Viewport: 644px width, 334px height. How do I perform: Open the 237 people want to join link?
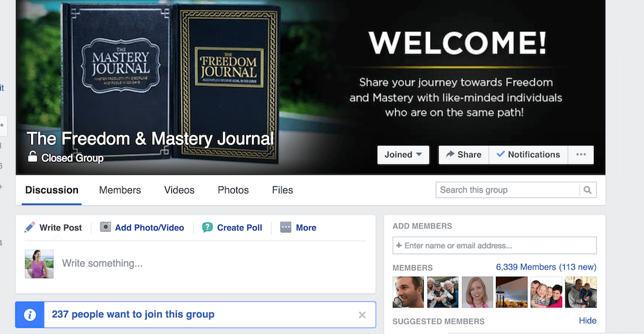pyautogui.click(x=133, y=315)
